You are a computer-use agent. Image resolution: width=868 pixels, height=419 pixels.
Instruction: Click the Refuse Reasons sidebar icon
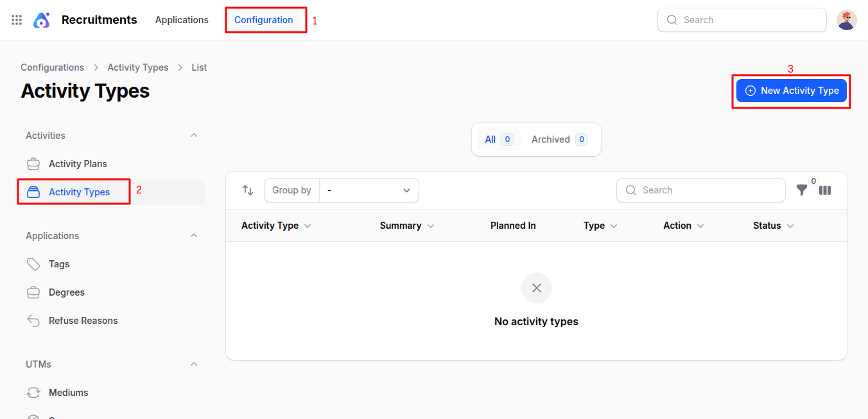click(x=33, y=320)
